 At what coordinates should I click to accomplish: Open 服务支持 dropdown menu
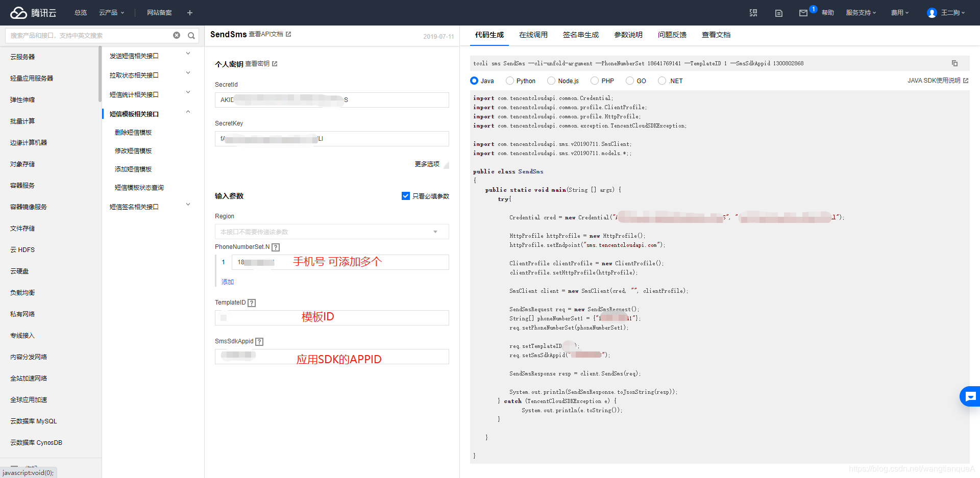[861, 13]
